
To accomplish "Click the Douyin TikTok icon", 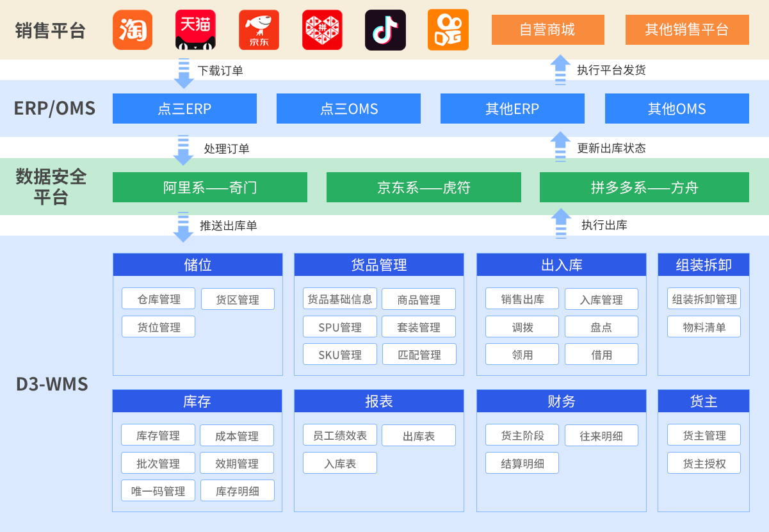I will point(385,30).
